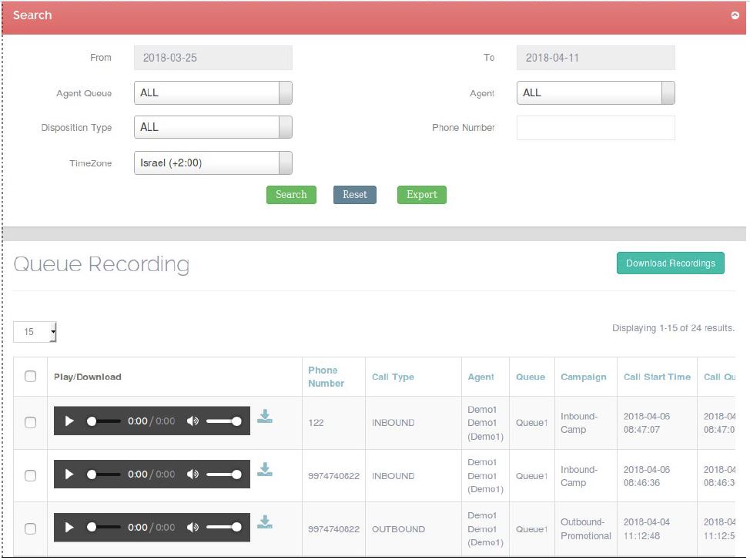750x560 pixels.
Task: Collapse the Search panel with the header arrow
Action: pos(735,15)
